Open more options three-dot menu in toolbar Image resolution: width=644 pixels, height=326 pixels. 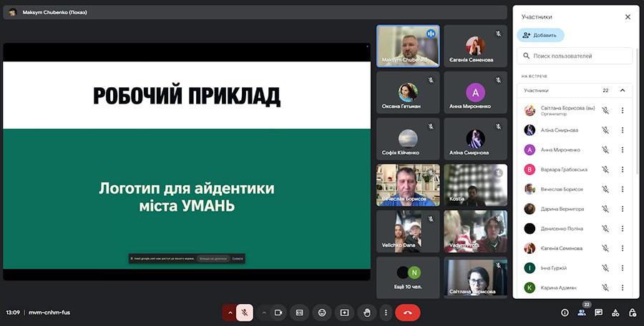pyautogui.click(x=386, y=313)
